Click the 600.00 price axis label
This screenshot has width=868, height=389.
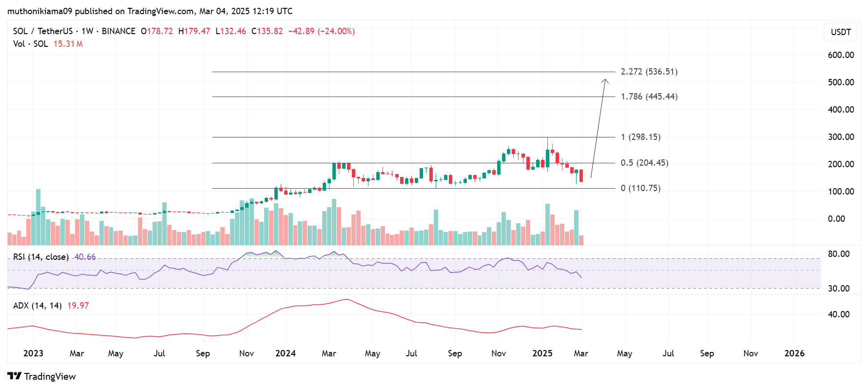click(x=841, y=55)
